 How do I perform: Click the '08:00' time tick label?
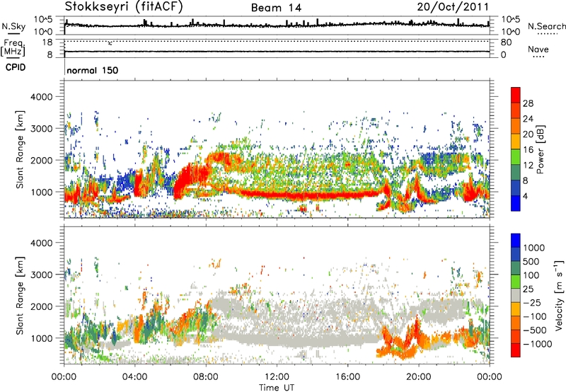pos(206,377)
